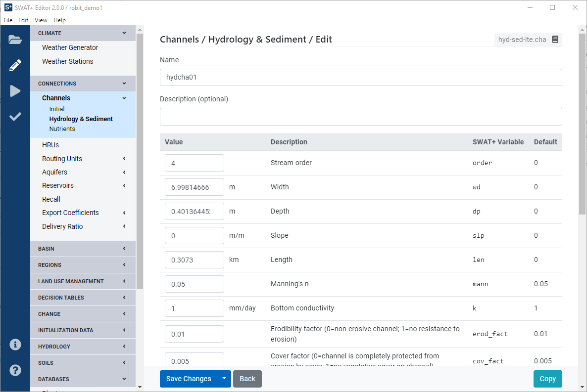Open the File menu
Image resolution: width=587 pixels, height=392 pixels.
click(8, 20)
